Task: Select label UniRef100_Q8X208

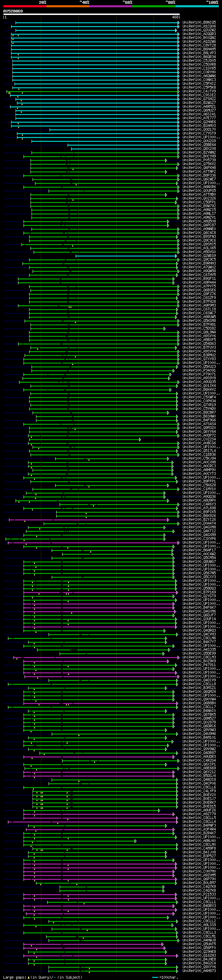Action: 199,149
